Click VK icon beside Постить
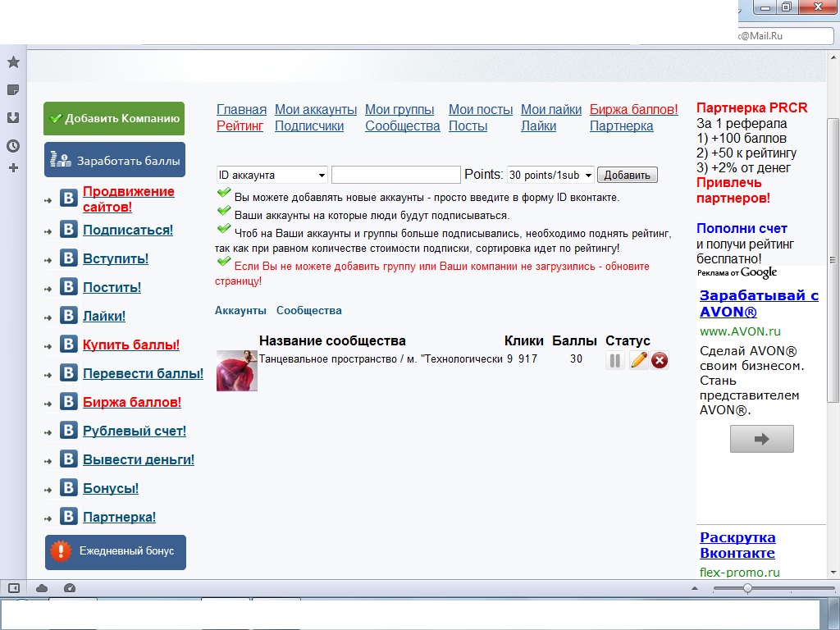This screenshot has width=840, height=630. click(68, 286)
